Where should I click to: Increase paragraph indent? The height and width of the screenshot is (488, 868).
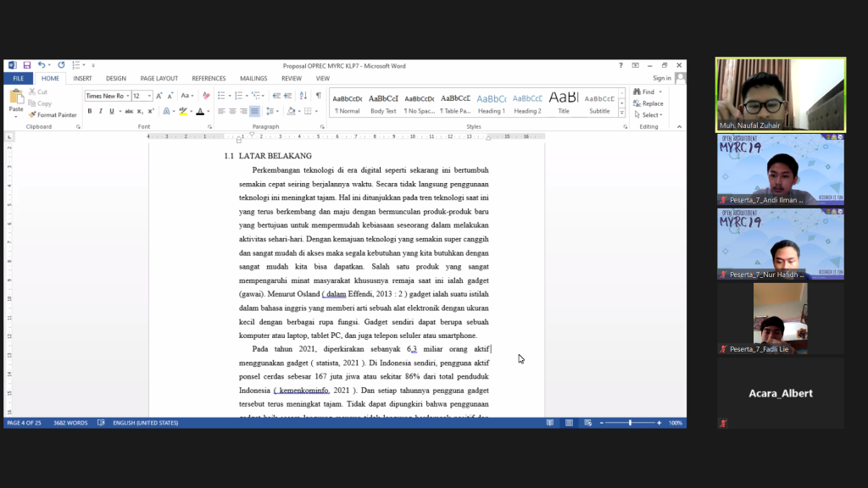[x=288, y=96]
